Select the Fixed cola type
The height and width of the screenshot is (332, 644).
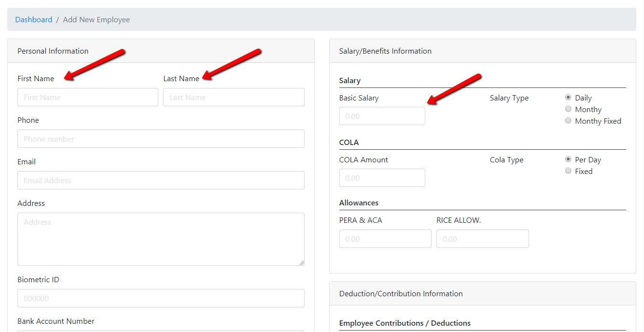tap(568, 171)
